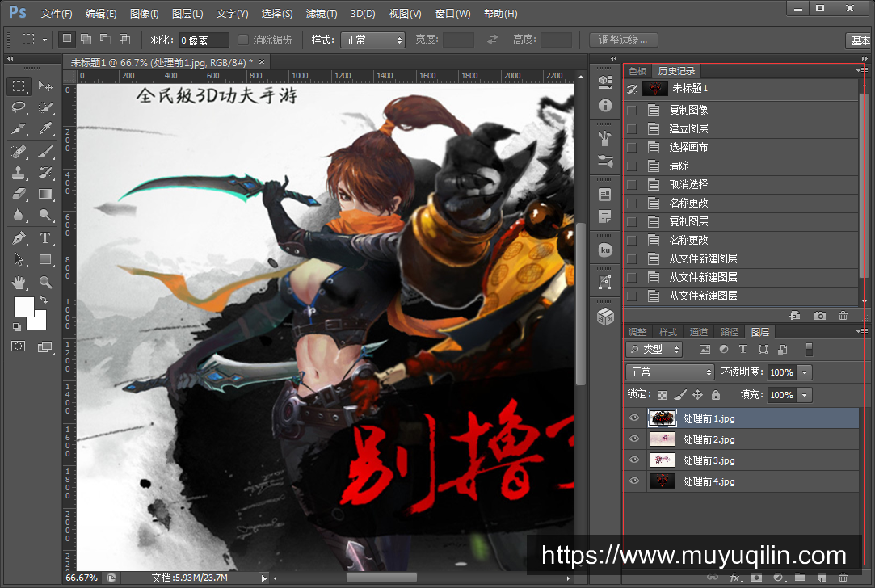Click the 羽化 feather input field
Screen dimensions: 875x588
coord(204,40)
